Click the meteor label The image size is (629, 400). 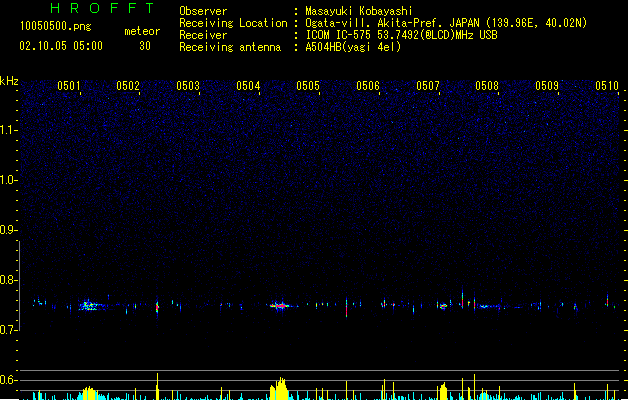coord(142,31)
